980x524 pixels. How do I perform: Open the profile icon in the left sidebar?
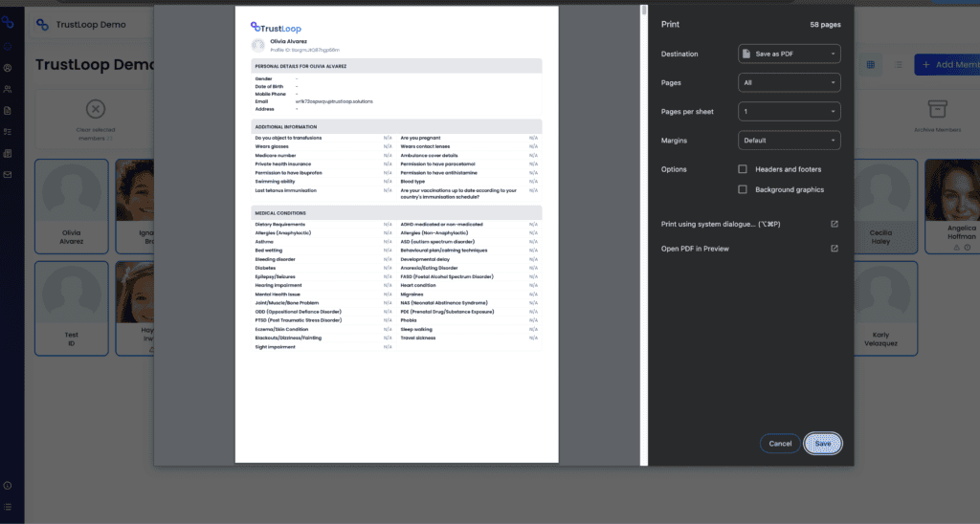click(8, 68)
